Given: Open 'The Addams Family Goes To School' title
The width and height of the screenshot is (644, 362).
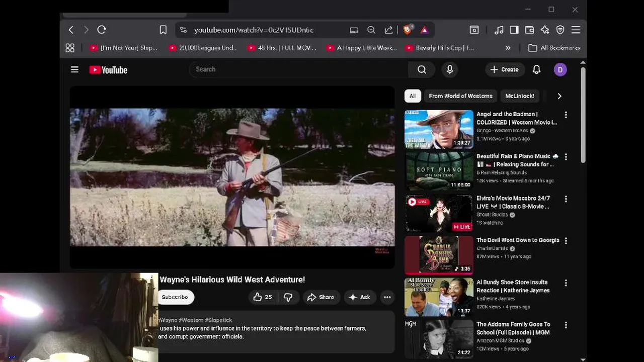Looking at the screenshot, I should [x=514, y=328].
